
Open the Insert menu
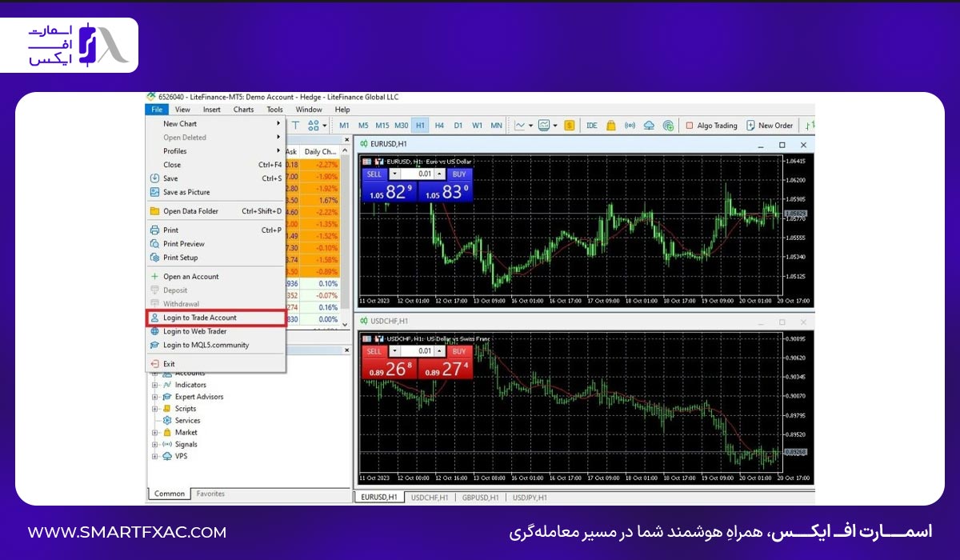pos(212,110)
